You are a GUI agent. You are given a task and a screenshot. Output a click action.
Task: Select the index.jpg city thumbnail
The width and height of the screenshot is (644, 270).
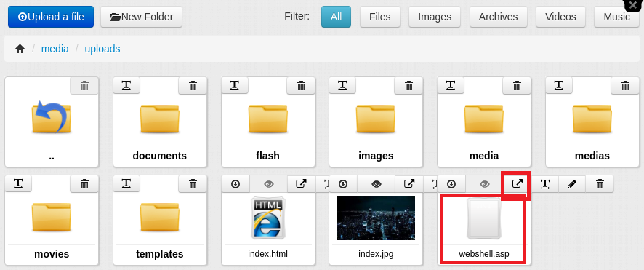point(376,218)
